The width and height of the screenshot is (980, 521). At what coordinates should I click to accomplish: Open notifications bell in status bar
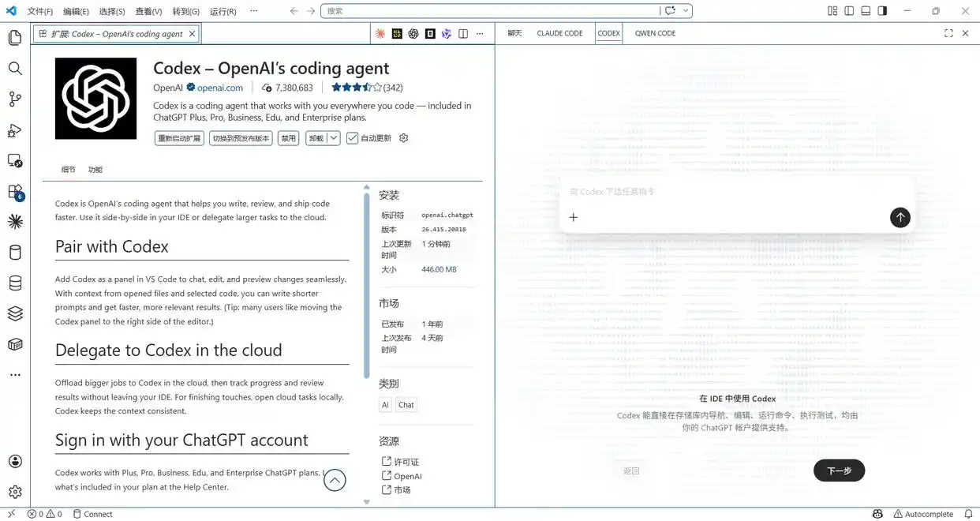coord(969,514)
